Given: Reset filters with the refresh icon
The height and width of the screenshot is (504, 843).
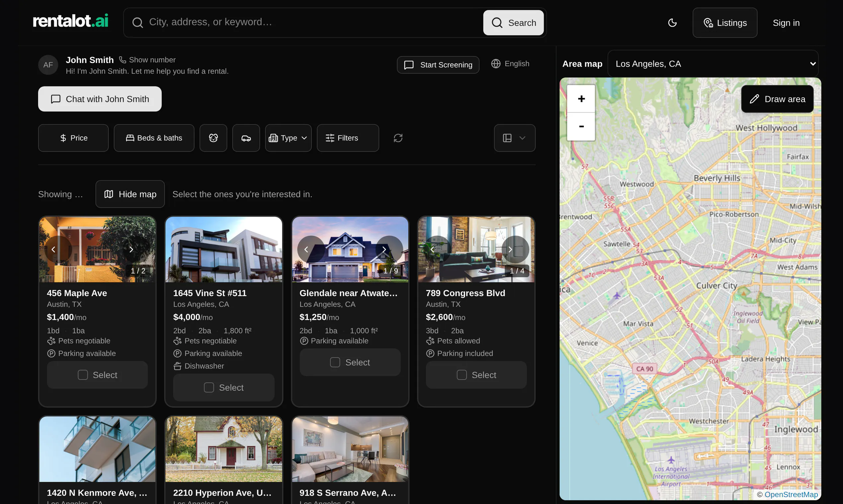Looking at the screenshot, I should pos(398,138).
